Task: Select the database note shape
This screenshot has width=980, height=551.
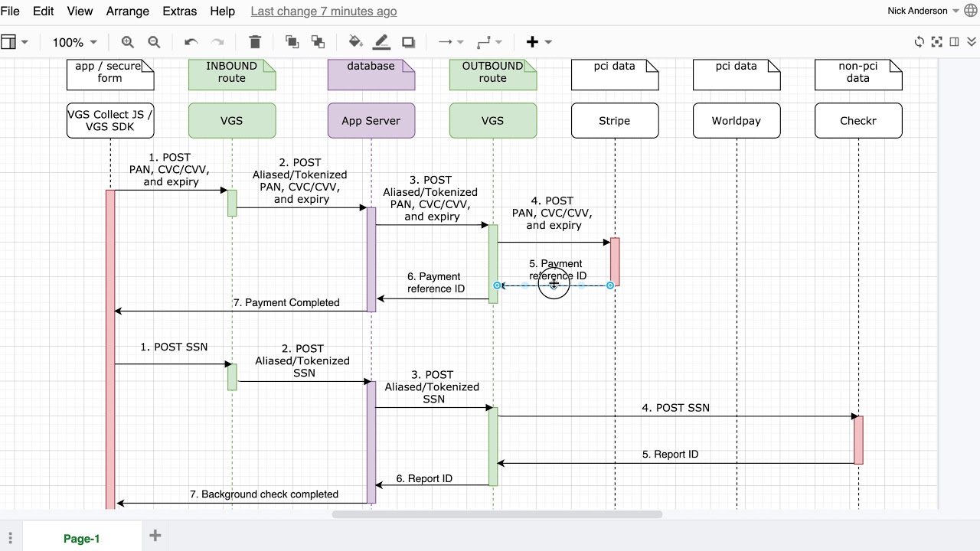Action: [371, 74]
